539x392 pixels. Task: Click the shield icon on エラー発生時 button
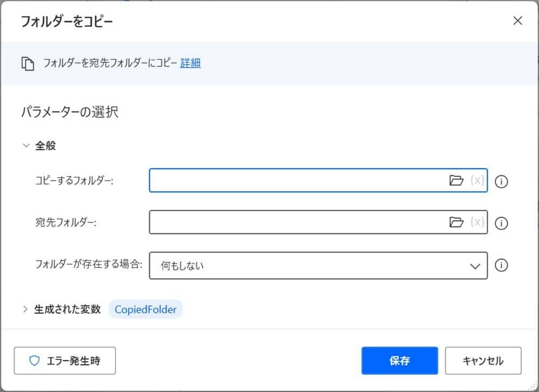coord(33,361)
